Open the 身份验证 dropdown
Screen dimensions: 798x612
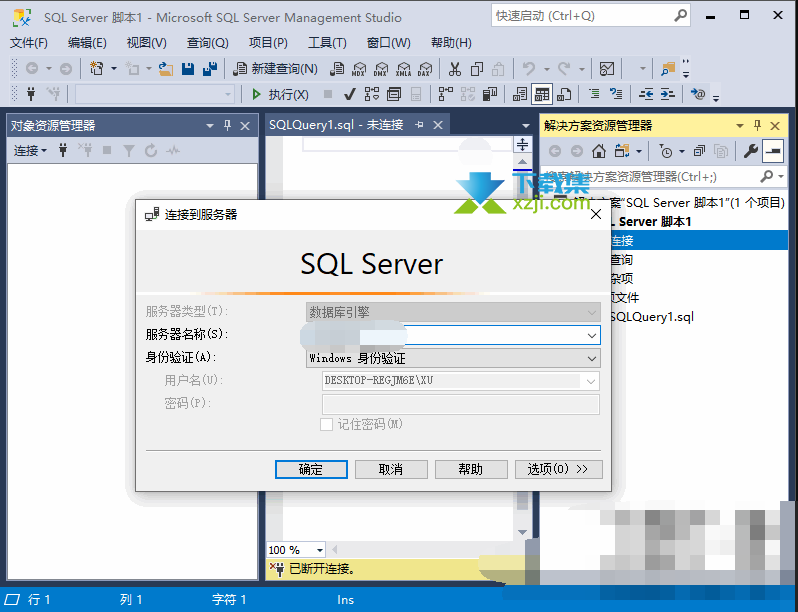tap(591, 359)
